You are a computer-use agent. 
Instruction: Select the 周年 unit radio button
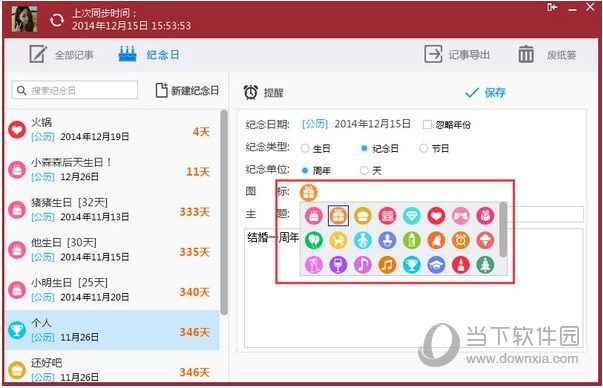click(x=305, y=170)
